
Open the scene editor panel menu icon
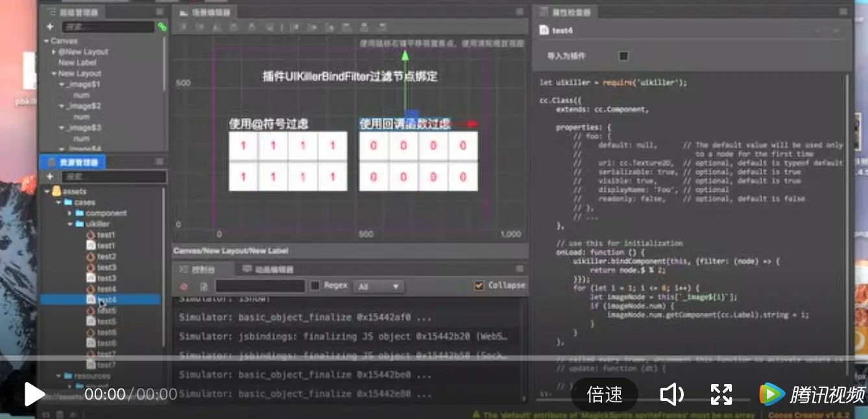[519, 12]
